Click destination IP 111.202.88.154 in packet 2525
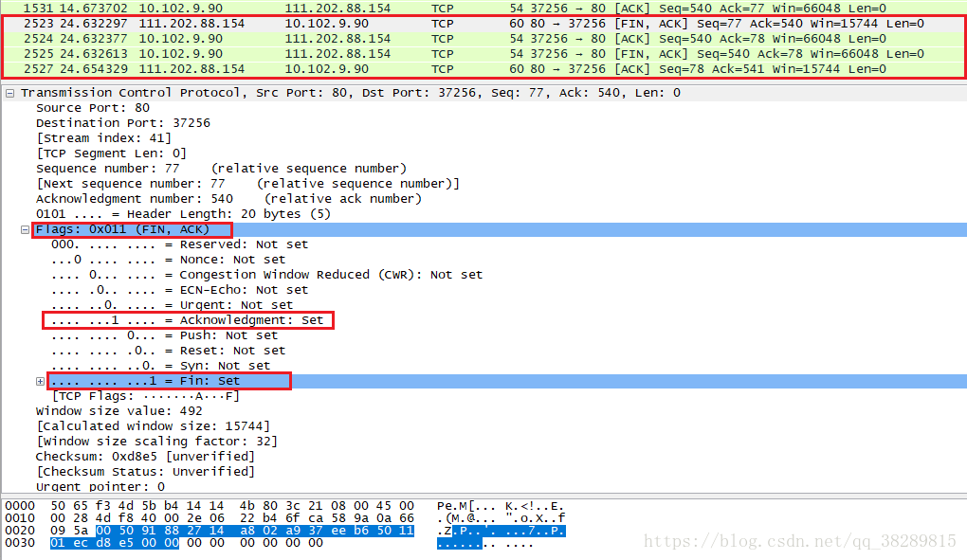 tap(338, 54)
